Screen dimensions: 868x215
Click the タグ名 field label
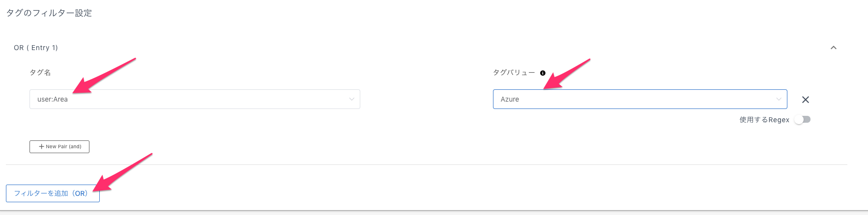click(40, 73)
